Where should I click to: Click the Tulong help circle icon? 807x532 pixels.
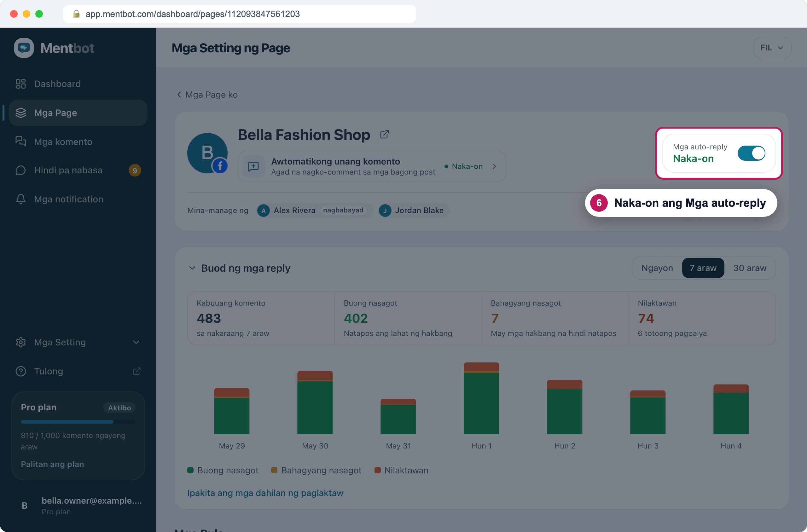[21, 371]
